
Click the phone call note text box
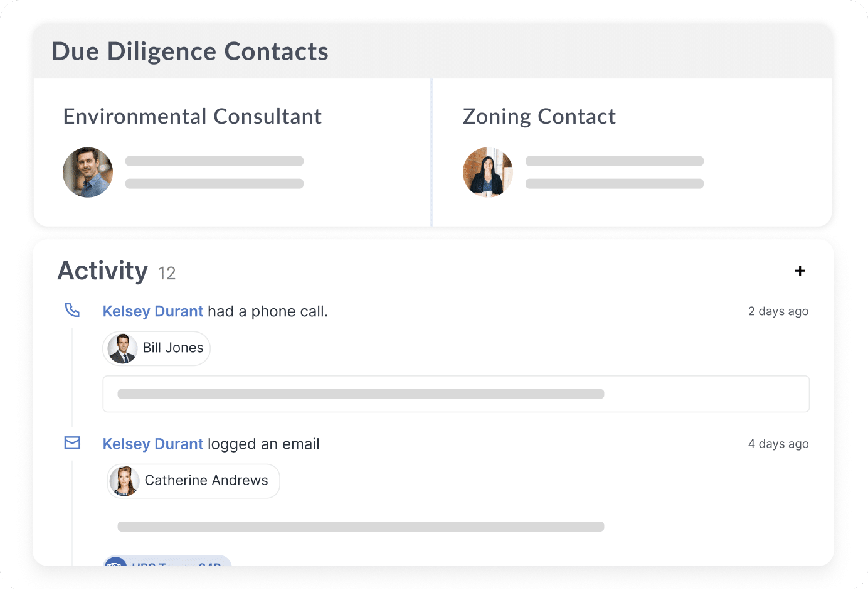456,394
